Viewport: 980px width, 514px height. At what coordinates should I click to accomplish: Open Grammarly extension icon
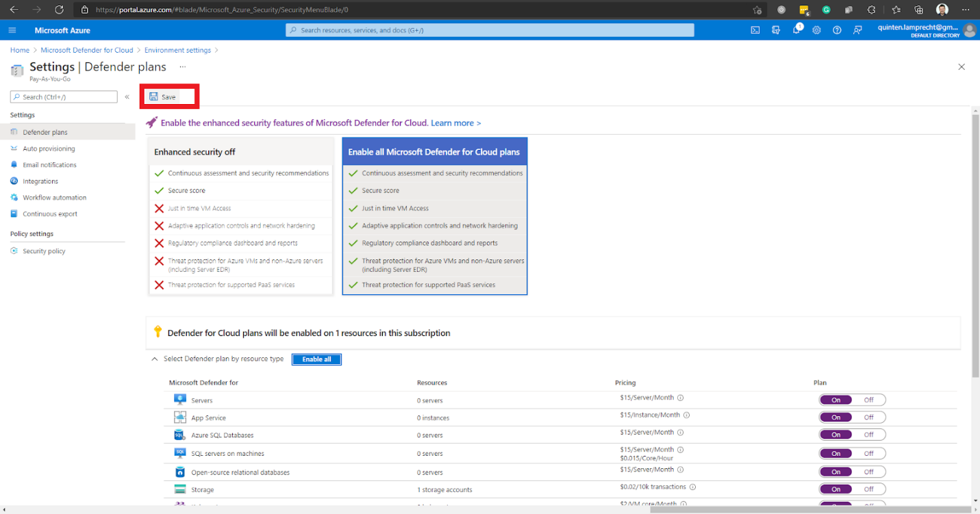click(827, 10)
